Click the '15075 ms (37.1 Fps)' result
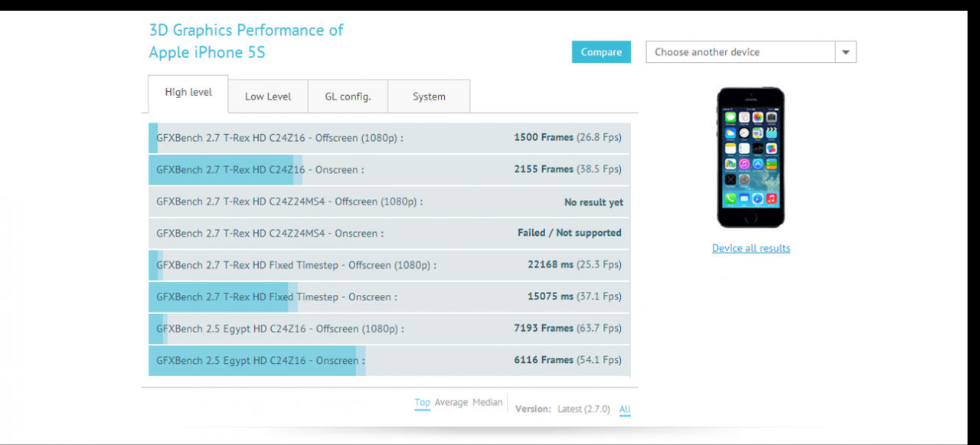This screenshot has height=445, width=980. point(574,296)
